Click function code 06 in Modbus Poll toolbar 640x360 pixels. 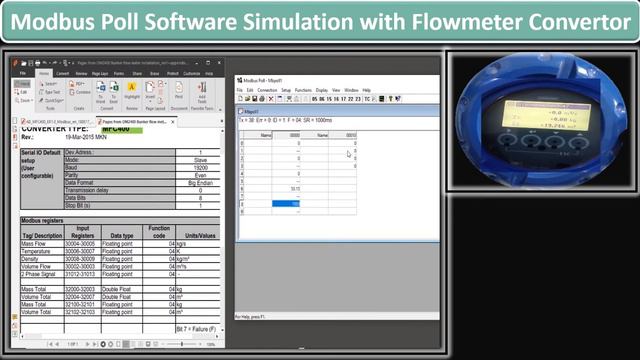click(322, 99)
